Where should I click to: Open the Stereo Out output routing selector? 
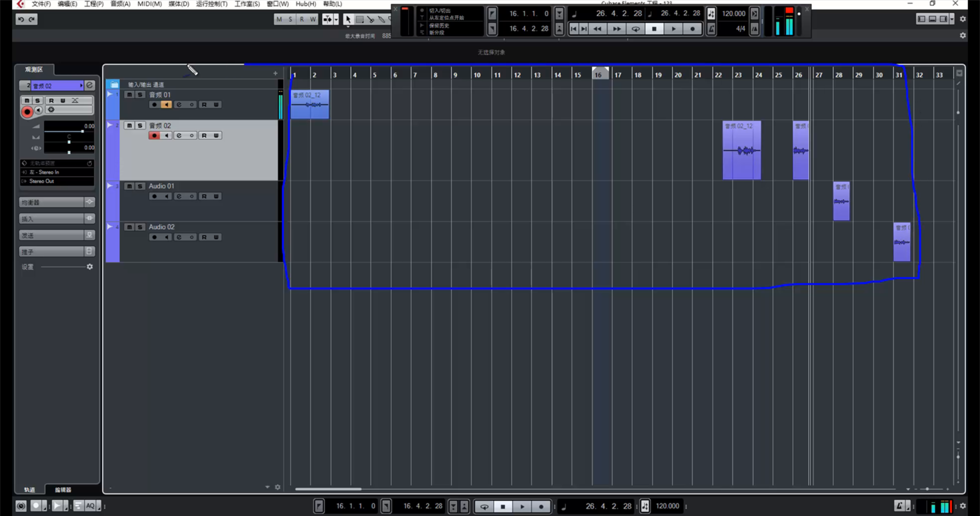pyautogui.click(x=57, y=181)
